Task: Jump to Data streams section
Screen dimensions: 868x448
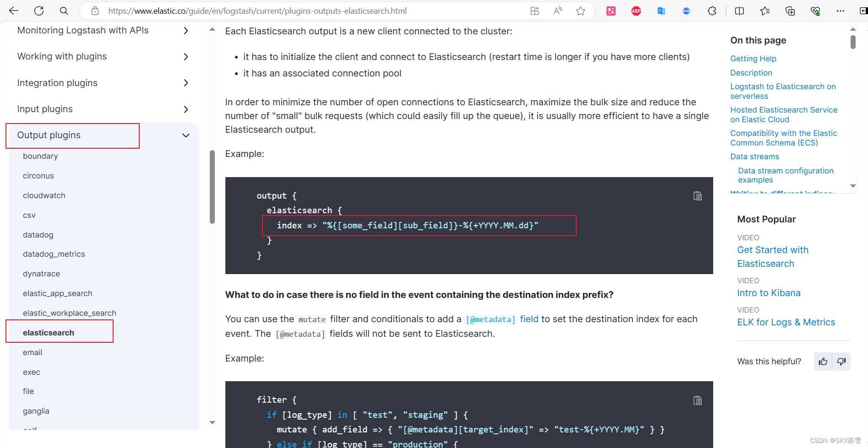Action: click(x=754, y=157)
